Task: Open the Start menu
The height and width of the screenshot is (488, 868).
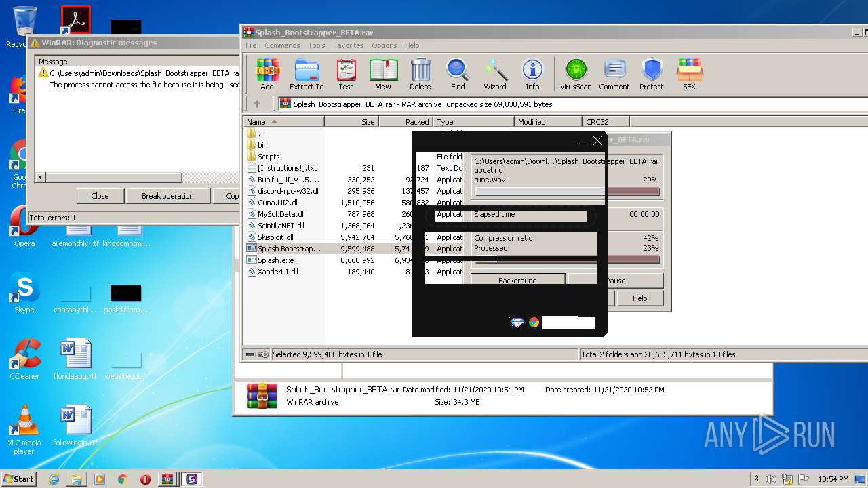Action: click(18, 479)
